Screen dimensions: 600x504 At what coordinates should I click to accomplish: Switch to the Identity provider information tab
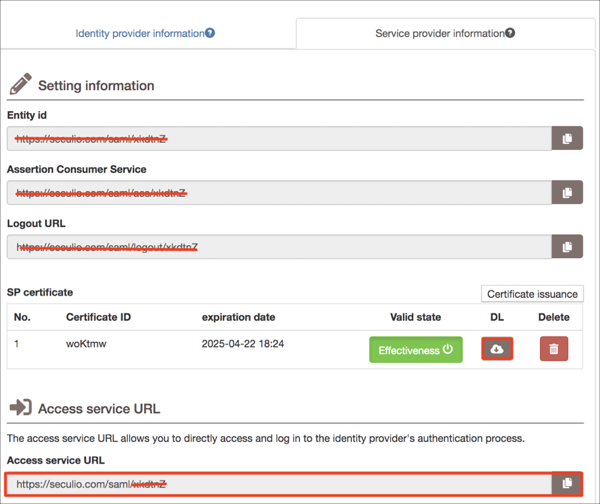tap(139, 33)
